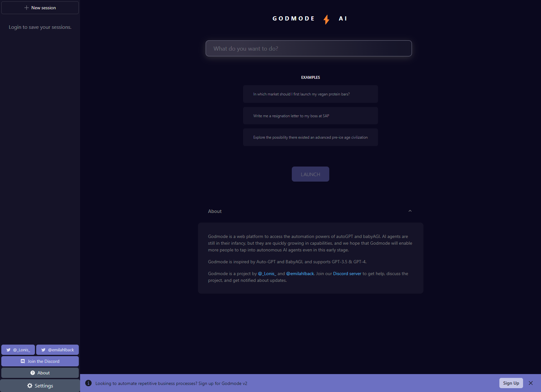Click the About section header label
The height and width of the screenshot is (392, 541).
215,211
